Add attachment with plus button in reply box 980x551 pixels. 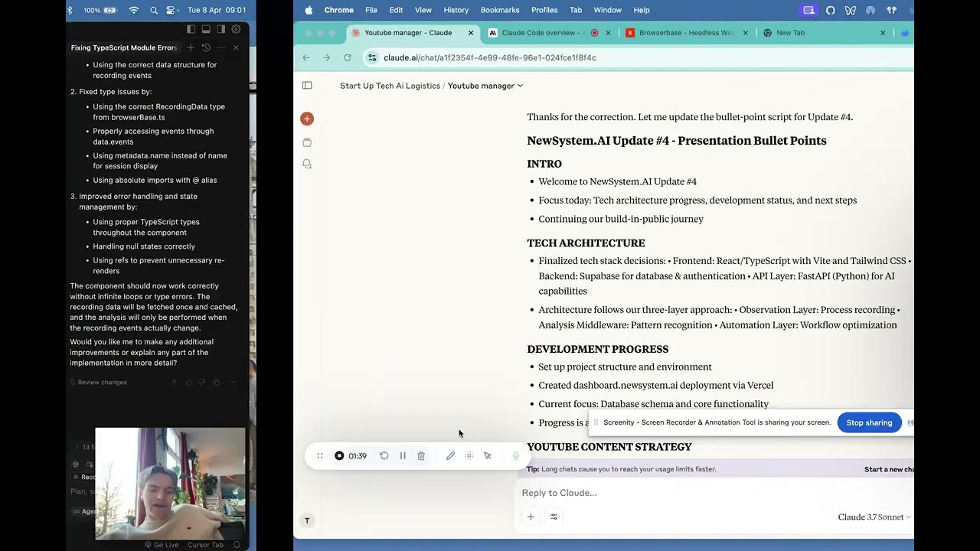coord(531,517)
